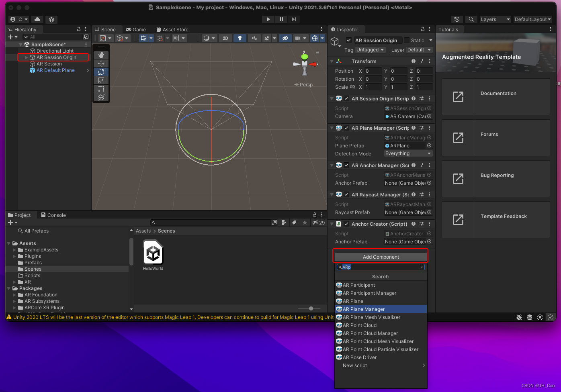The image size is (561, 392).
Task: Select the HelloWorld scene asset
Action: tap(153, 255)
